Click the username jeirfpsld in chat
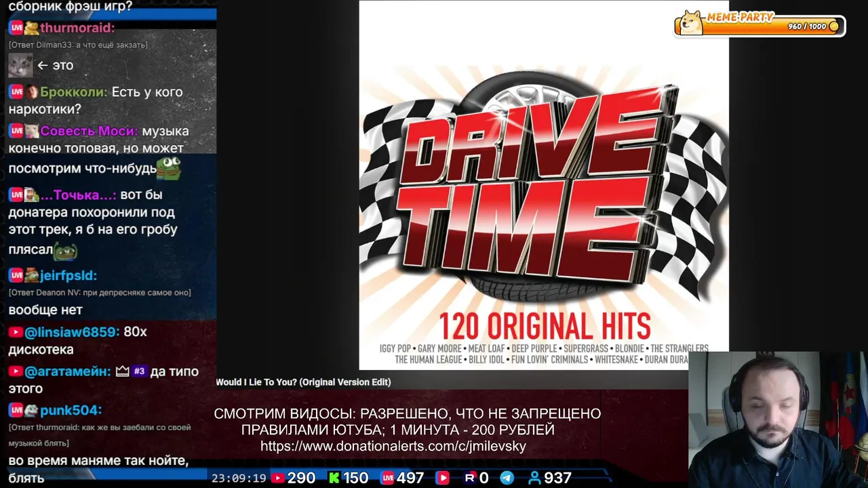This screenshot has width=868, height=488. [x=68, y=275]
